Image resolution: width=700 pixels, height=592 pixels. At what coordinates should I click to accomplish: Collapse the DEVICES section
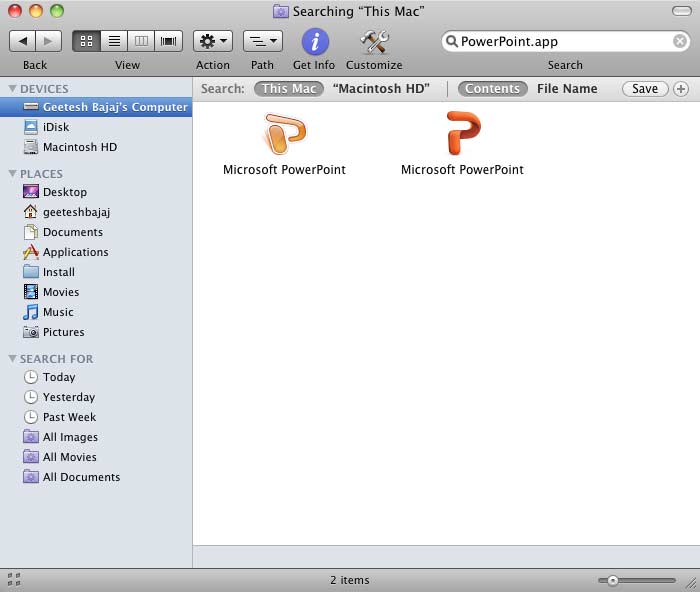pos(12,88)
